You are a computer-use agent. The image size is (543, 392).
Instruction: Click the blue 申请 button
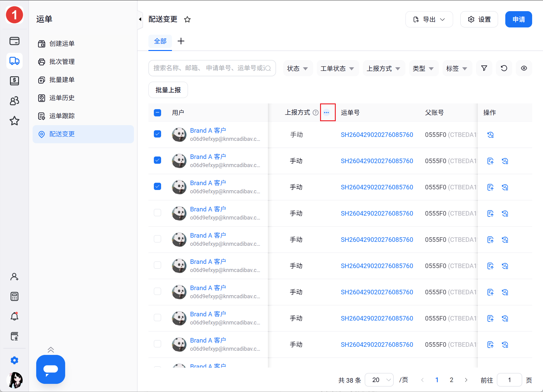coord(519,19)
